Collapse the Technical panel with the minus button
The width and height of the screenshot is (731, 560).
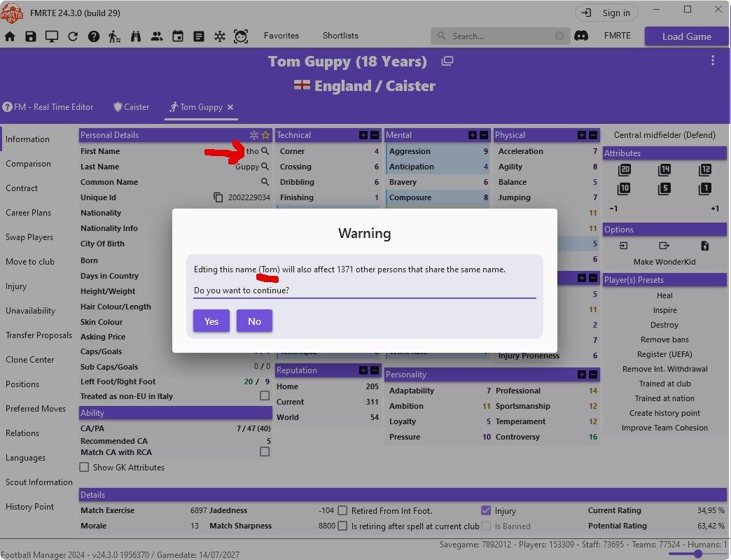374,134
